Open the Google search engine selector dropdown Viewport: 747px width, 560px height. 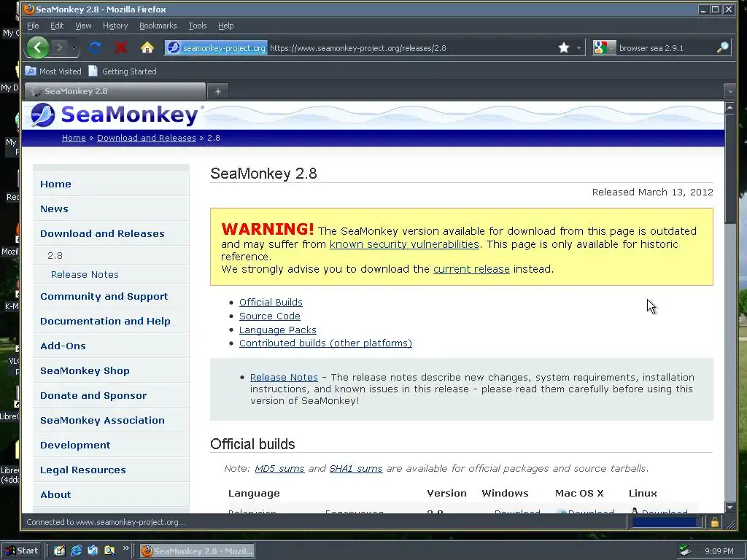(x=604, y=47)
